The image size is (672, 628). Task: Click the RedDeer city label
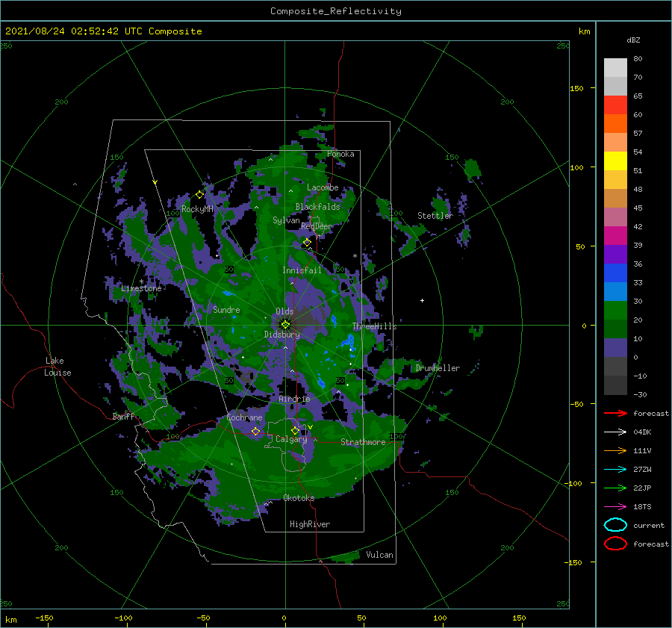point(317,226)
